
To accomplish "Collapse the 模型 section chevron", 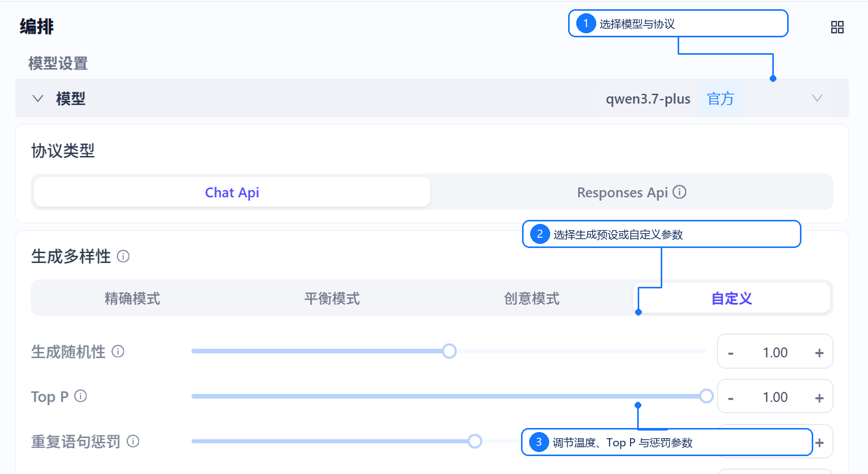I will 38,98.
